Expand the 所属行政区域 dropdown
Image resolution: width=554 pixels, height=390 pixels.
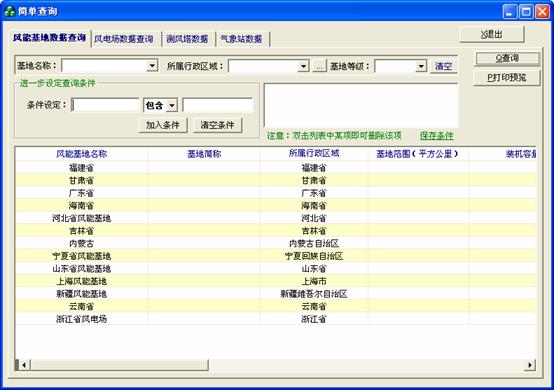click(303, 66)
